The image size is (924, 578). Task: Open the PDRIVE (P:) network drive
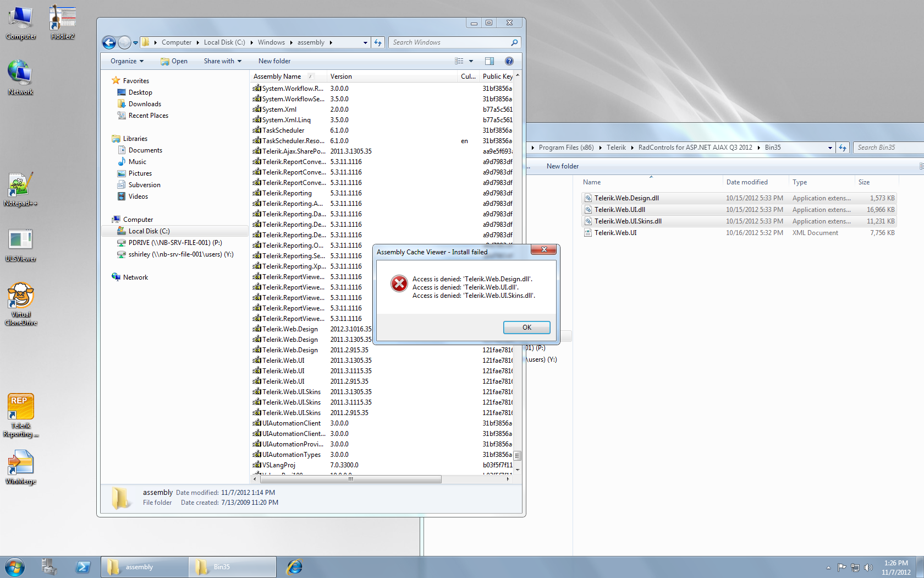[x=175, y=243]
